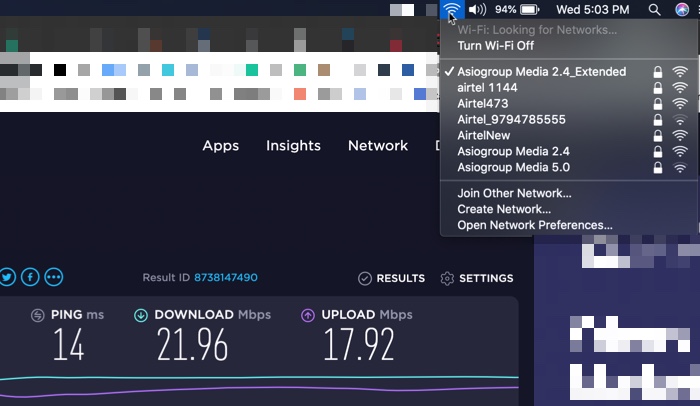Open more sharing options ellipsis icon
700x406 pixels.
click(x=54, y=277)
